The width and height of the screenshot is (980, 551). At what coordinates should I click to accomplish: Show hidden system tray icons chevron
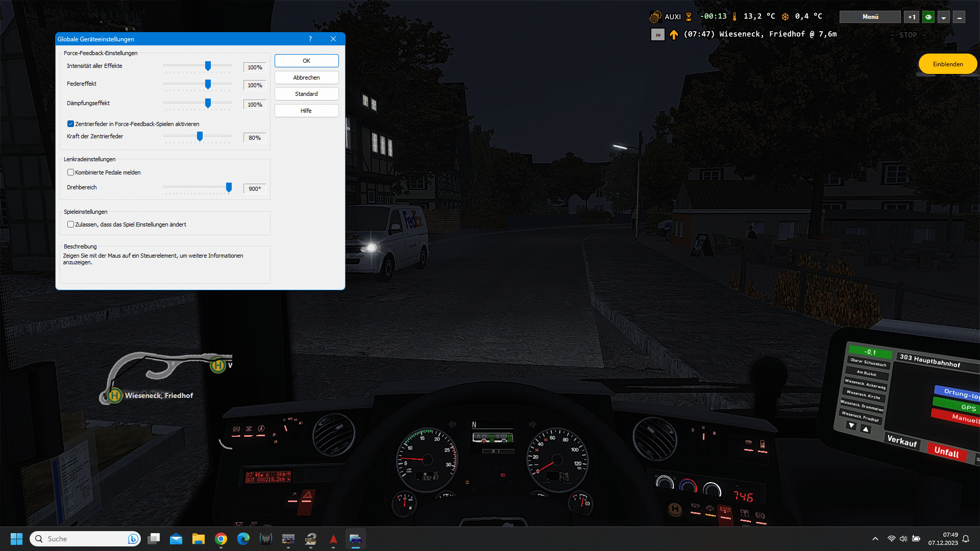(x=875, y=539)
